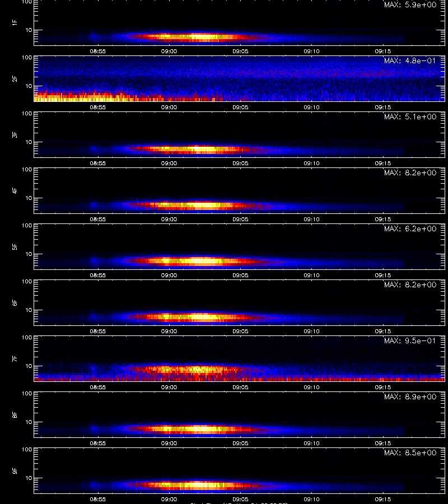Click the 100 axis value of 9F panel
Viewport: 448px width, 504px height.
pos(27,450)
